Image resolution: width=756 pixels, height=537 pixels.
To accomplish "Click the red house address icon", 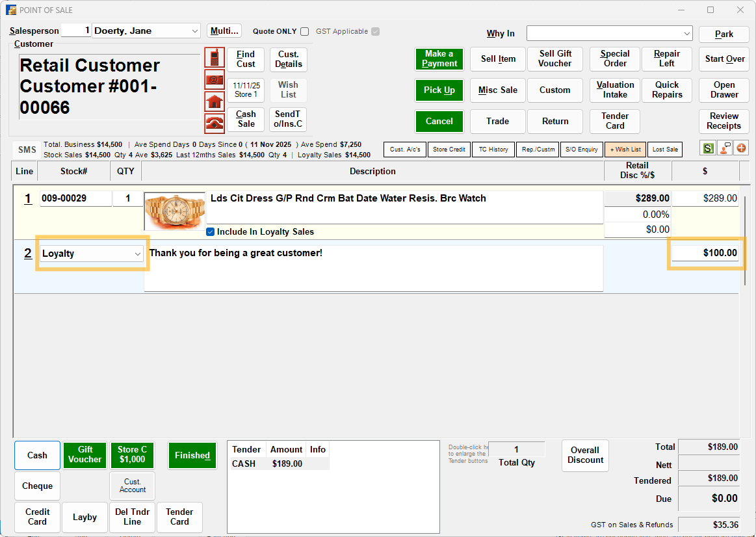I will 215,101.
